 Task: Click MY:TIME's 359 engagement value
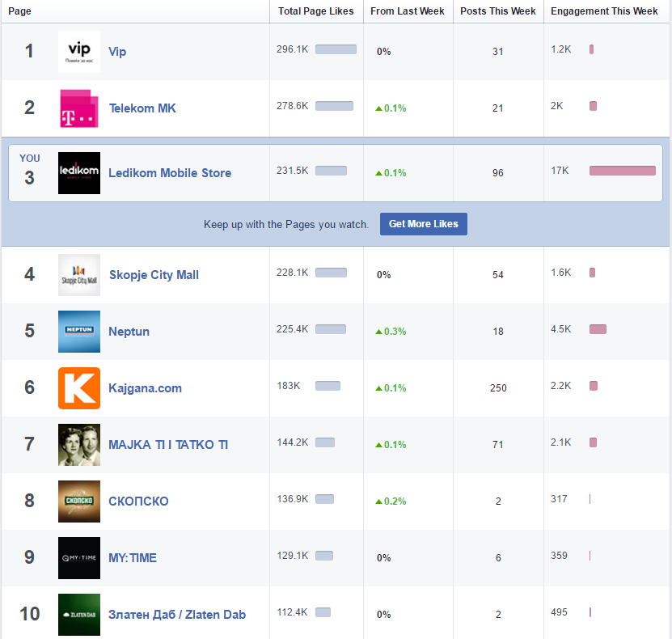point(559,556)
